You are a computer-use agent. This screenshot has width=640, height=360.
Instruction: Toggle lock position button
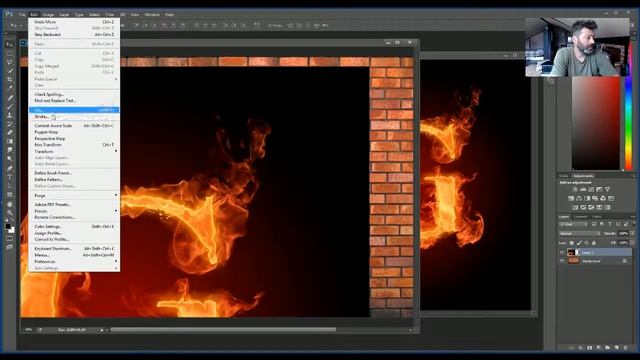[587, 243]
